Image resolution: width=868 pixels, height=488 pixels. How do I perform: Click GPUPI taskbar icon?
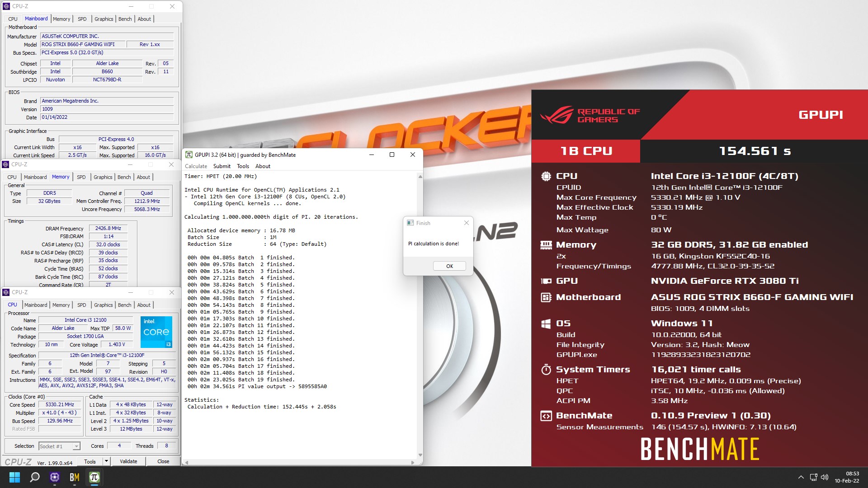(x=94, y=477)
